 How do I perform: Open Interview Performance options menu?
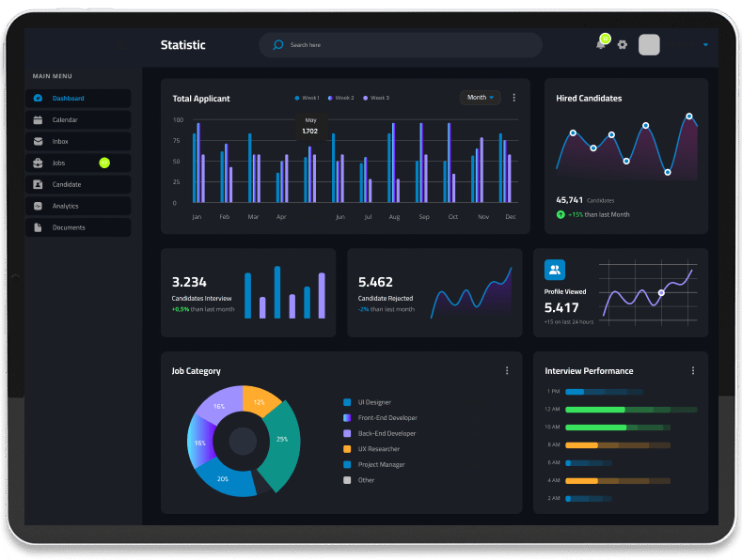point(693,371)
